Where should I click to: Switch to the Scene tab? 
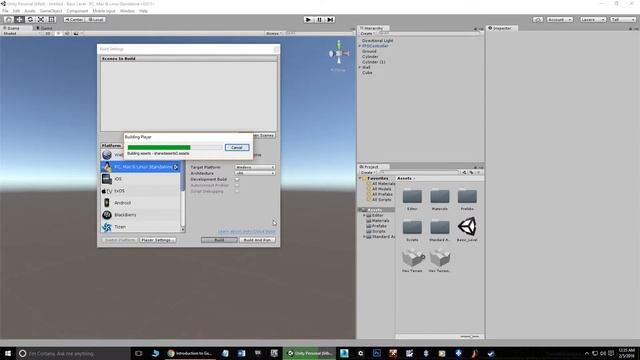pos(13,28)
